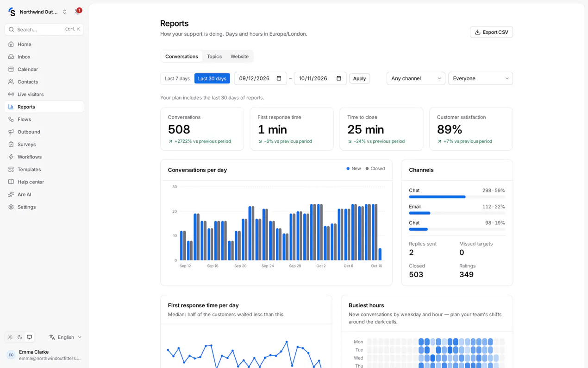Switch to the light theme sun toggle
Screen dimensions: 588x368
tap(10, 337)
